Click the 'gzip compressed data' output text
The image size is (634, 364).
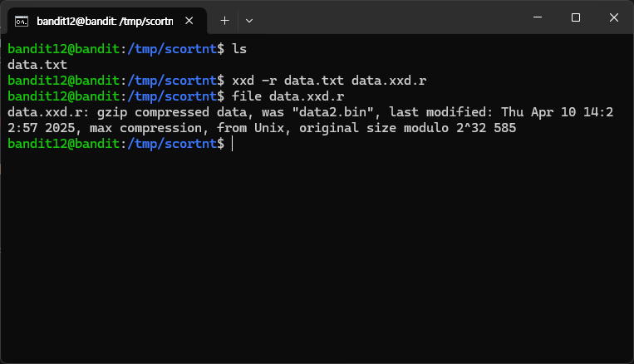click(x=172, y=112)
